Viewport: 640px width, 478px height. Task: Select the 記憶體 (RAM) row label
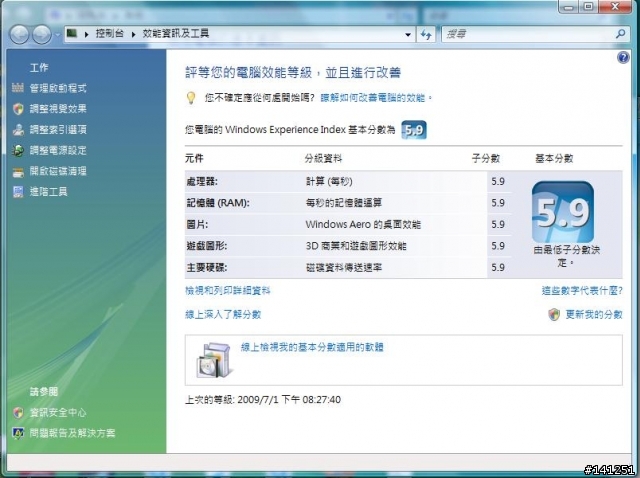click(x=218, y=203)
